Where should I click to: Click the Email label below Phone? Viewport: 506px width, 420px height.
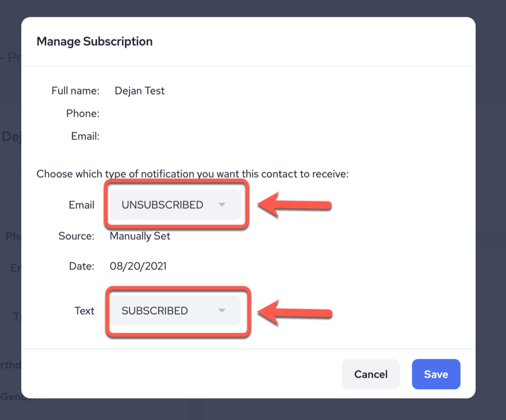(85, 136)
